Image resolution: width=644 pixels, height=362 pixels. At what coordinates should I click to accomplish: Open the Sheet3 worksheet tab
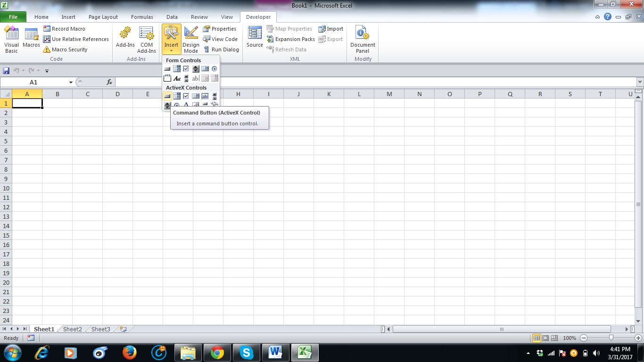point(101,329)
